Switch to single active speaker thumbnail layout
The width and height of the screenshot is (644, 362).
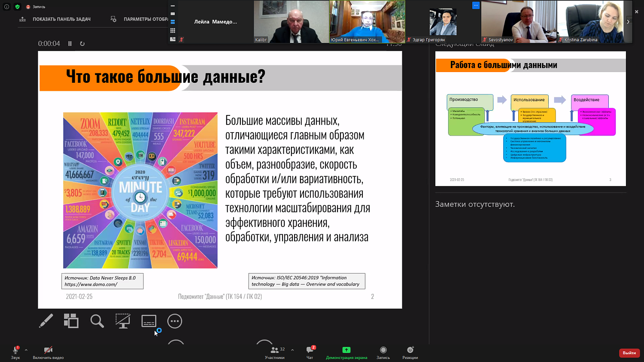(x=173, y=14)
